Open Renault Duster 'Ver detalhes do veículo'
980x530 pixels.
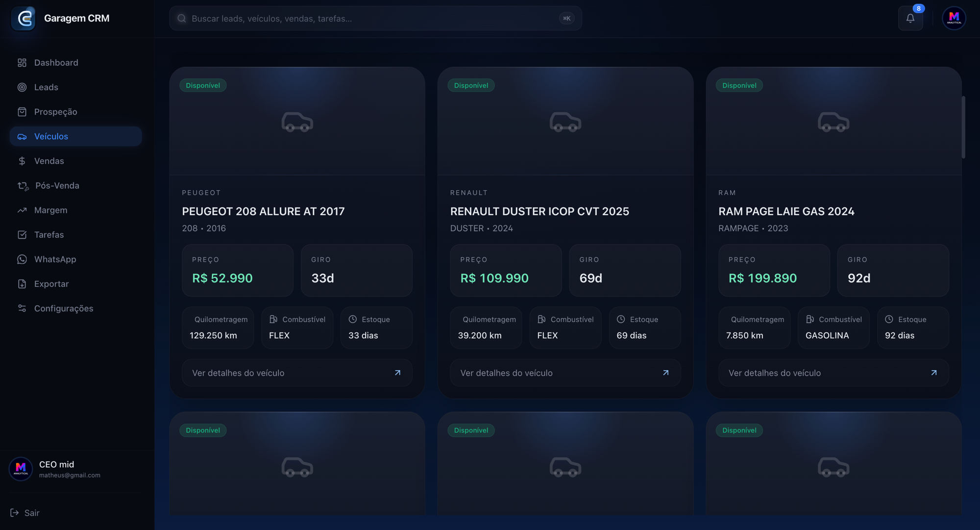coord(565,373)
